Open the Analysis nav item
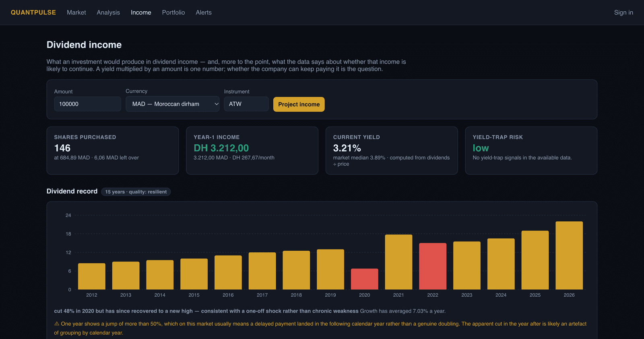The image size is (644, 339). 108,12
